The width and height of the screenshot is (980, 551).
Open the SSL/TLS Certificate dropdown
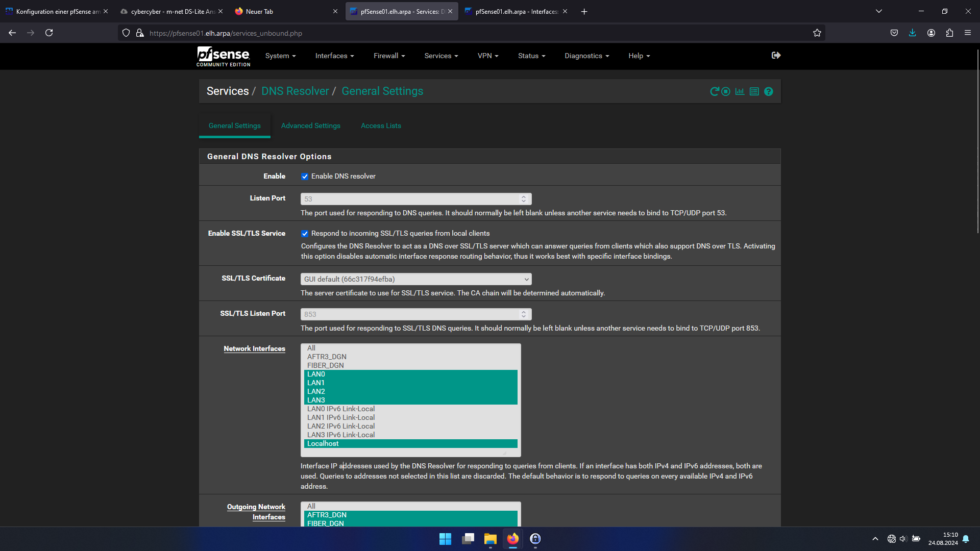pyautogui.click(x=416, y=279)
